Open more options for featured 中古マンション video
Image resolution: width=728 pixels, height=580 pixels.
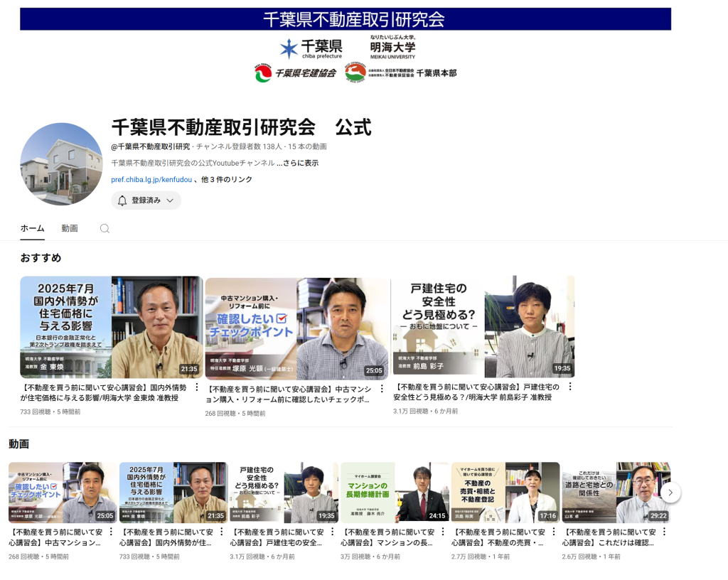pos(382,389)
